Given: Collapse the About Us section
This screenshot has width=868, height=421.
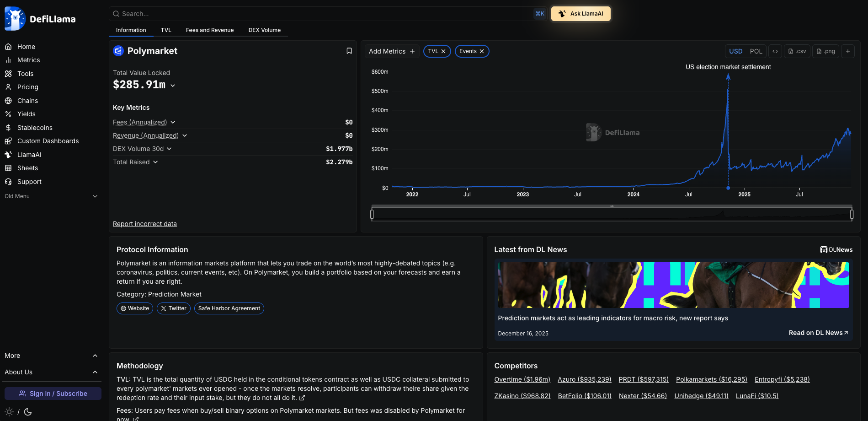Looking at the screenshot, I should click(x=95, y=372).
